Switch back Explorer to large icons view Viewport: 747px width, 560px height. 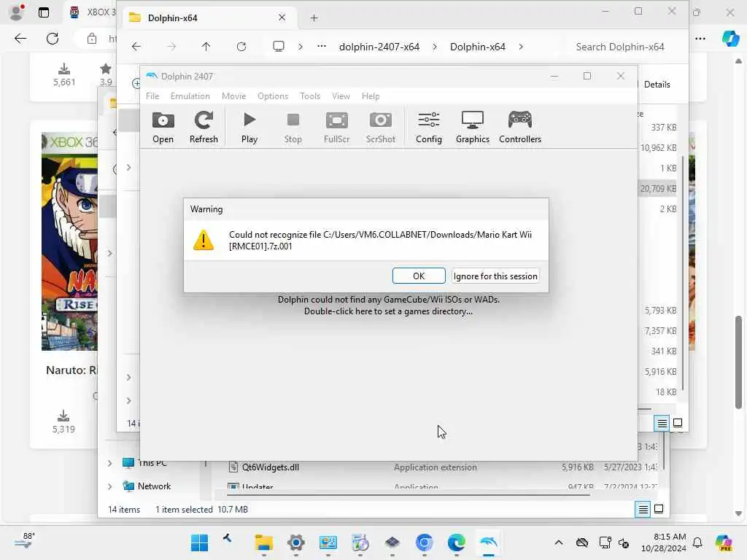point(659,510)
